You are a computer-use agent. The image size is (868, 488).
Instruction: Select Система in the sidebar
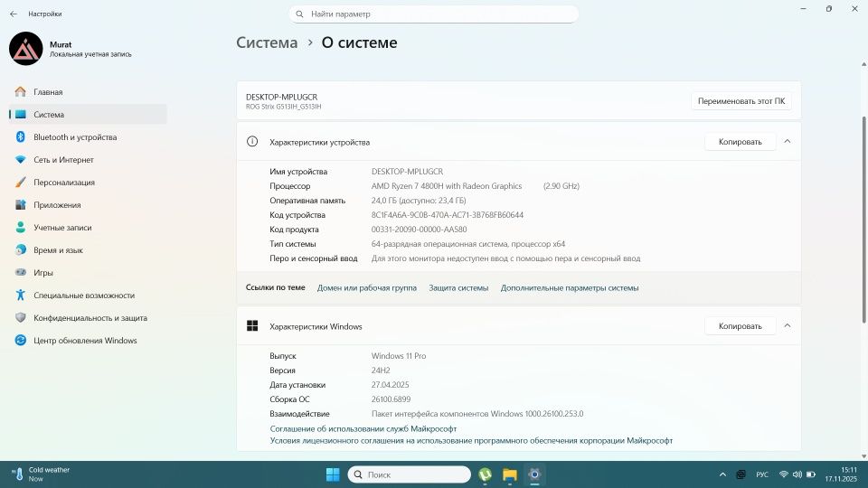pyautogui.click(x=88, y=115)
